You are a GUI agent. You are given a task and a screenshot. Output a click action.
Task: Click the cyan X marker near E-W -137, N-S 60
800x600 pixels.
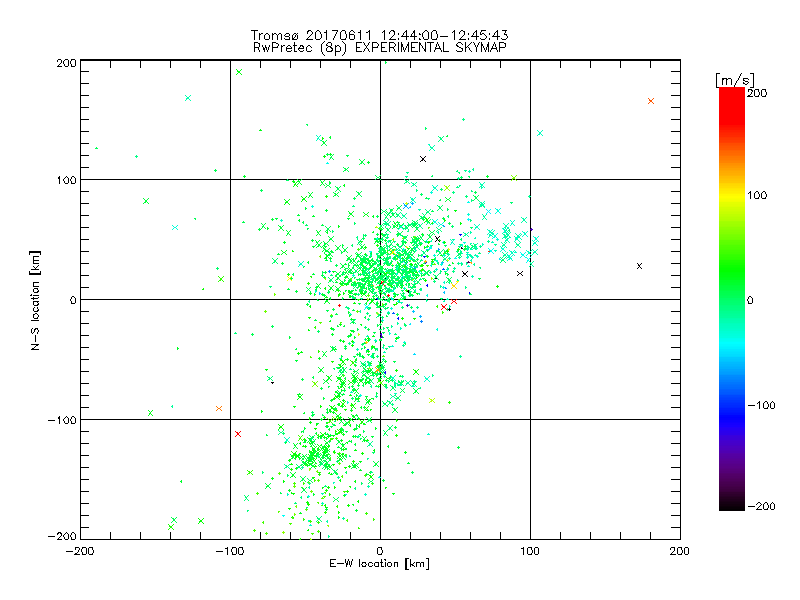click(175, 228)
